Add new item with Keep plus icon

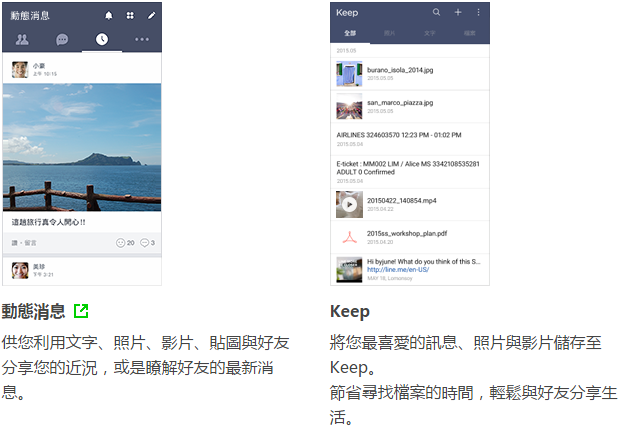pyautogui.click(x=458, y=12)
